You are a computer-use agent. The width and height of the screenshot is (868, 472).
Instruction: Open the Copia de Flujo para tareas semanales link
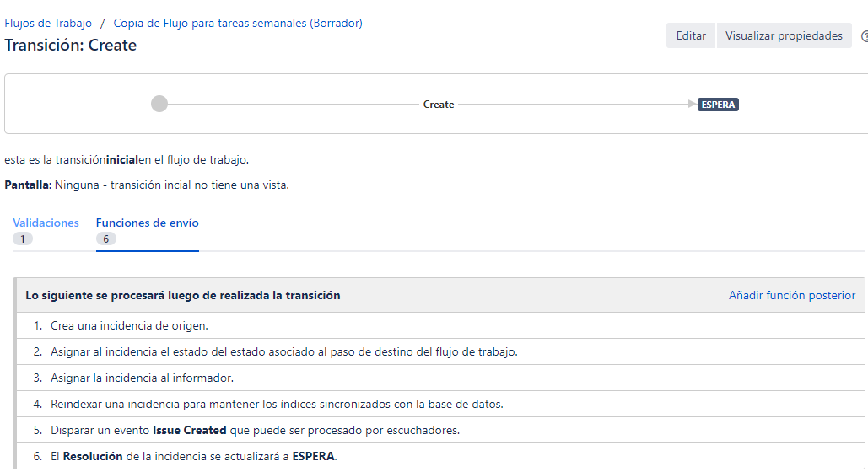pos(238,24)
